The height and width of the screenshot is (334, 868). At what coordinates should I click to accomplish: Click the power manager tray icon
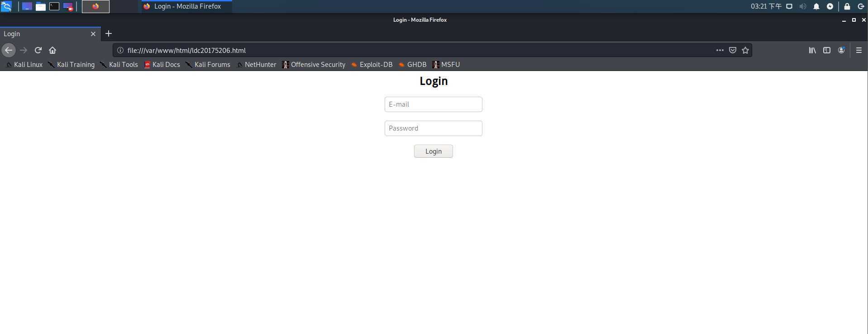click(830, 6)
